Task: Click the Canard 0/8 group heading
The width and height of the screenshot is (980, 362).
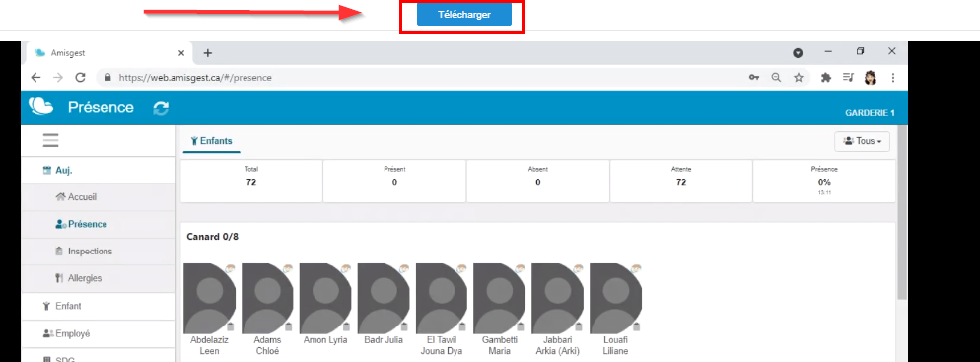Action: [x=213, y=237]
